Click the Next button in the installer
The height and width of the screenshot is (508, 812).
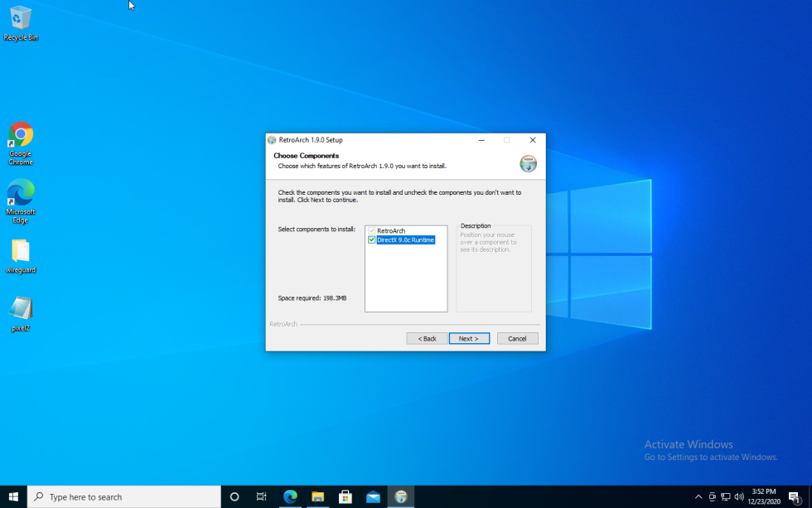[469, 338]
